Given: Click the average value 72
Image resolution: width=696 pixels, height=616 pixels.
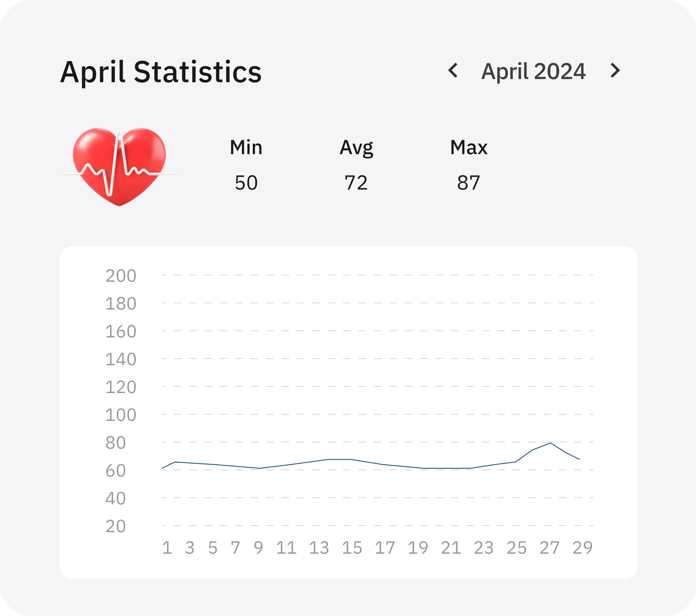Looking at the screenshot, I should [356, 183].
